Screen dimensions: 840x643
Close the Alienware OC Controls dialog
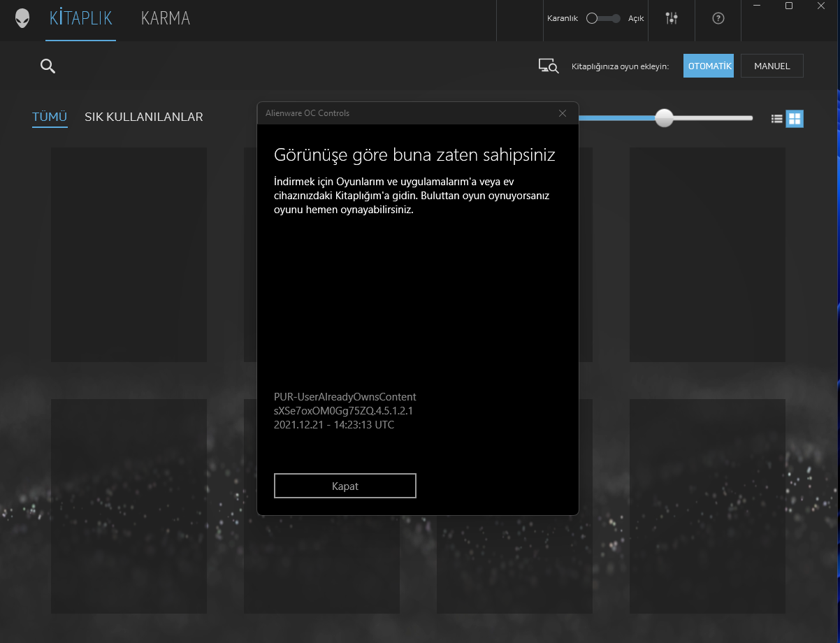click(x=563, y=113)
